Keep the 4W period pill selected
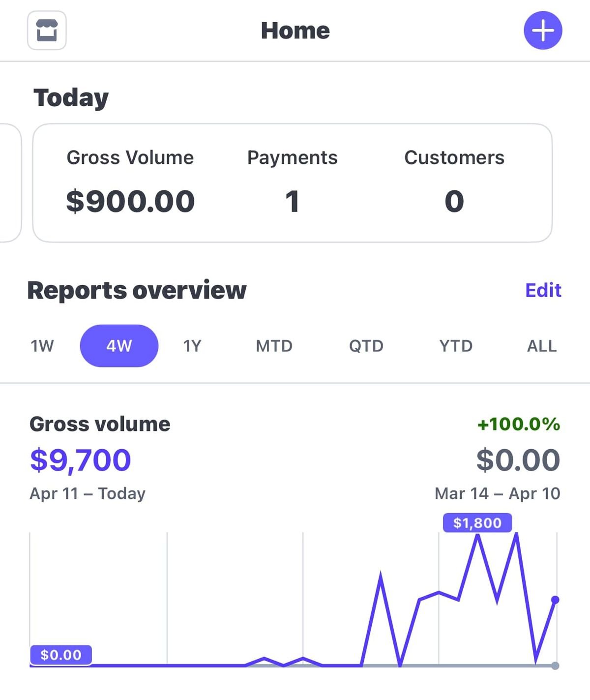 point(119,346)
